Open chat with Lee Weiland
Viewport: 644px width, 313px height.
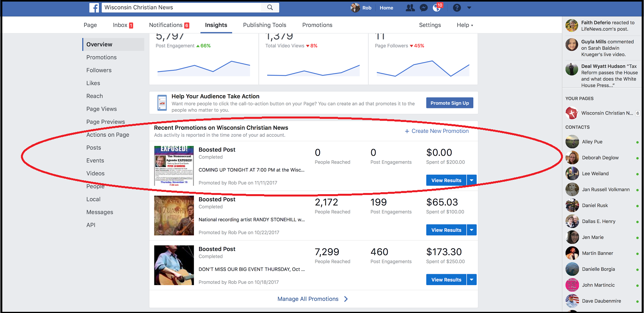[602, 174]
